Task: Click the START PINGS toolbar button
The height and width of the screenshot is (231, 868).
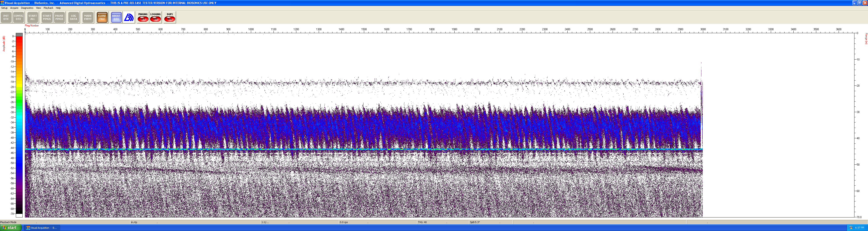Action: click(x=47, y=18)
